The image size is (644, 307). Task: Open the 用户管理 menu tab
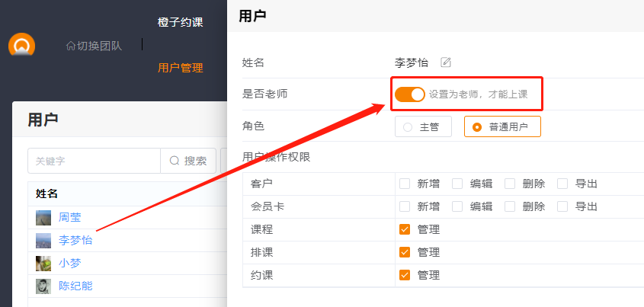point(180,68)
